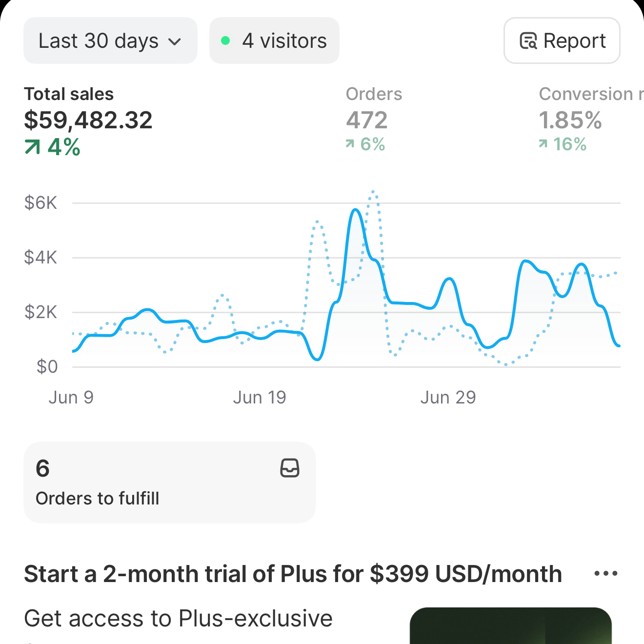The image size is (644, 644).
Task: Open the Last 30 days date range selector
Action: click(x=110, y=40)
